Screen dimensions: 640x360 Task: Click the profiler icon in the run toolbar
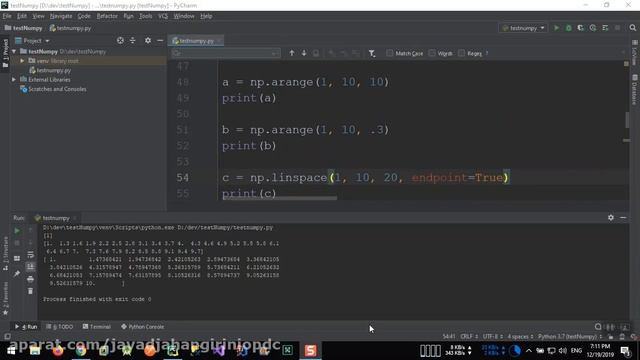[593, 28]
